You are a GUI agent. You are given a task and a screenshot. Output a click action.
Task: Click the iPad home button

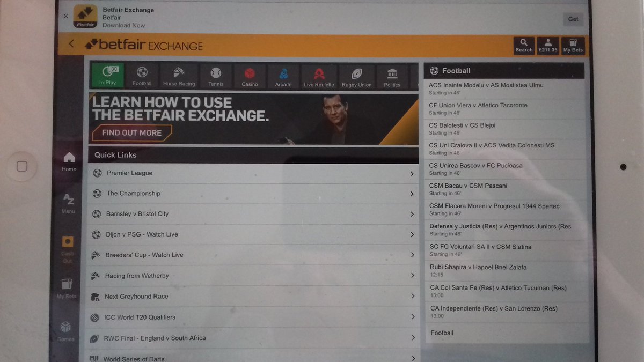pos(22,166)
